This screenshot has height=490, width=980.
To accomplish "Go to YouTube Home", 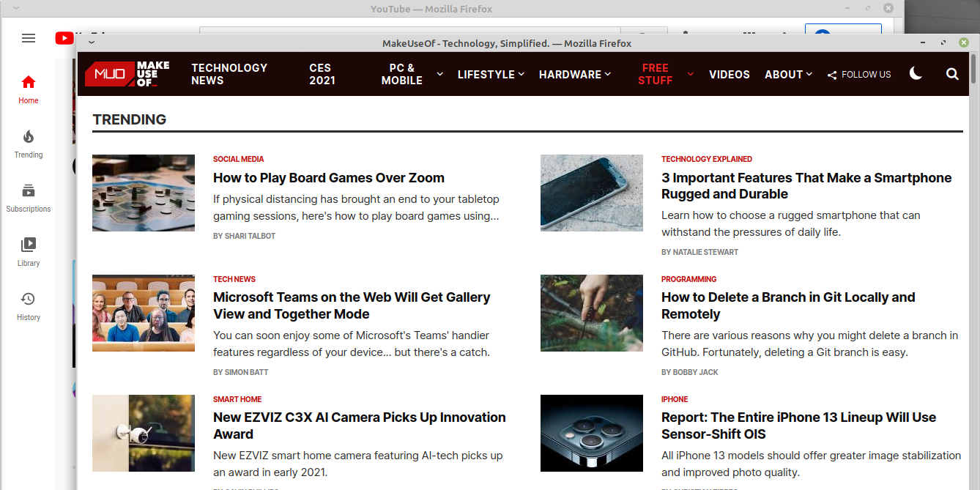I will (x=29, y=89).
